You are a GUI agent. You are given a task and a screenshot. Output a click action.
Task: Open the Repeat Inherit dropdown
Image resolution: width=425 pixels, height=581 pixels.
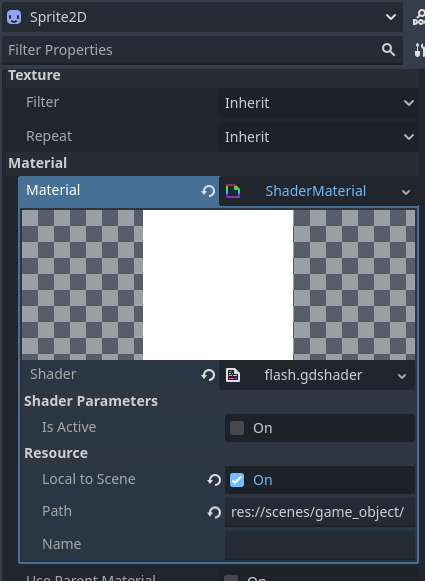tap(319, 137)
